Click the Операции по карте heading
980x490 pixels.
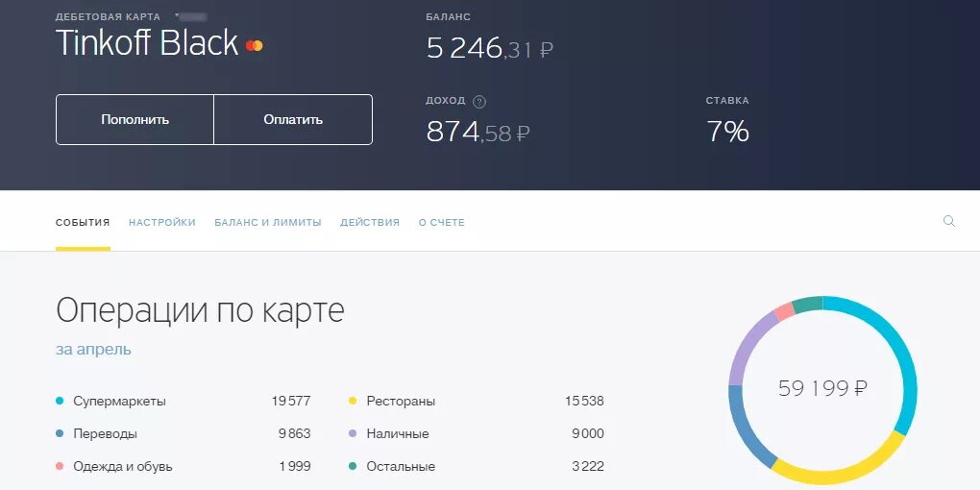click(x=200, y=310)
